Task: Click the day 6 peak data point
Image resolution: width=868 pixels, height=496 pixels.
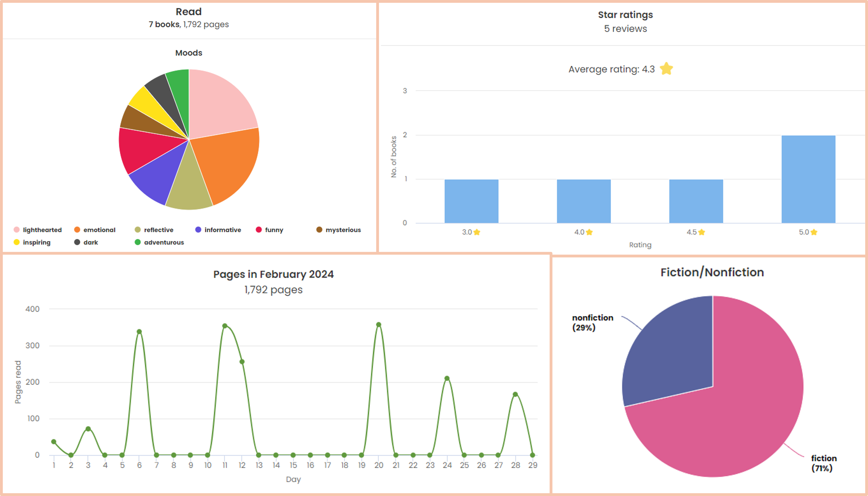Action: 139,332
